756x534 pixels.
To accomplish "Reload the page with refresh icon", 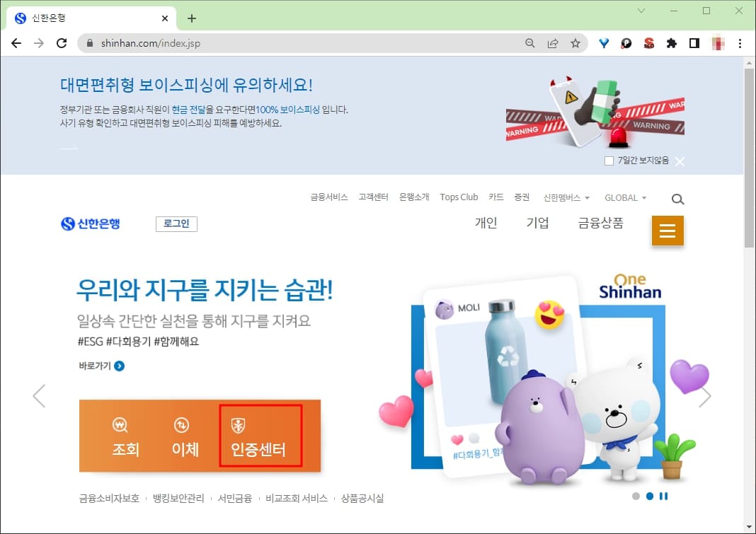I will click(62, 43).
